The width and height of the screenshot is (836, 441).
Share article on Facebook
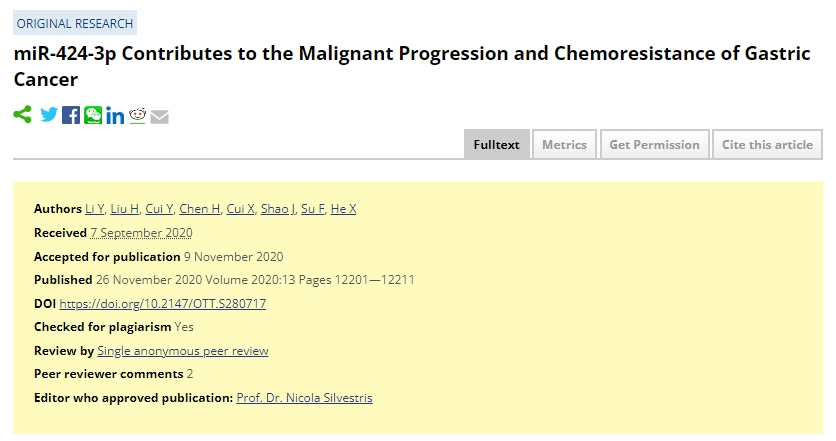[71, 115]
